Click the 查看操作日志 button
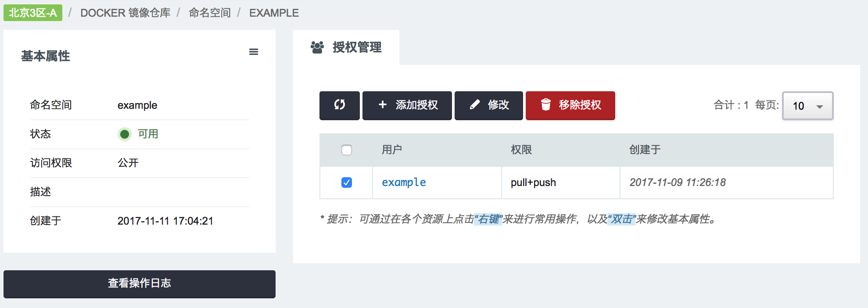 [140, 284]
